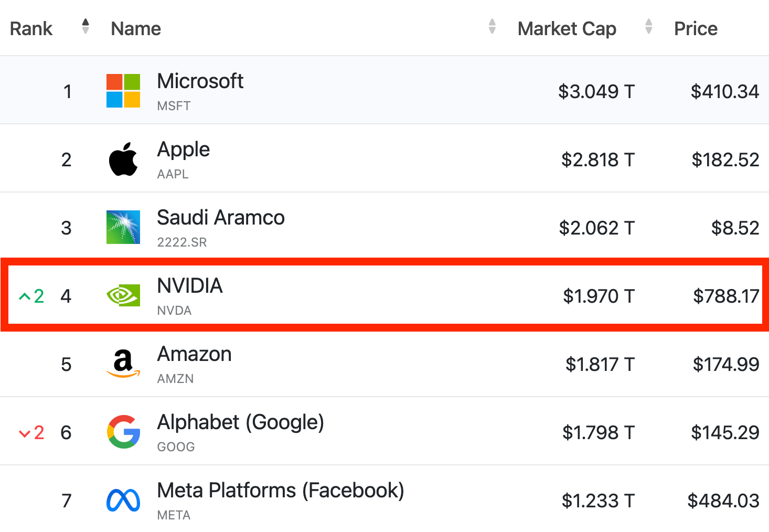Click the Meta infinity logo
Image resolution: width=769 pixels, height=532 pixels.
coord(123,500)
